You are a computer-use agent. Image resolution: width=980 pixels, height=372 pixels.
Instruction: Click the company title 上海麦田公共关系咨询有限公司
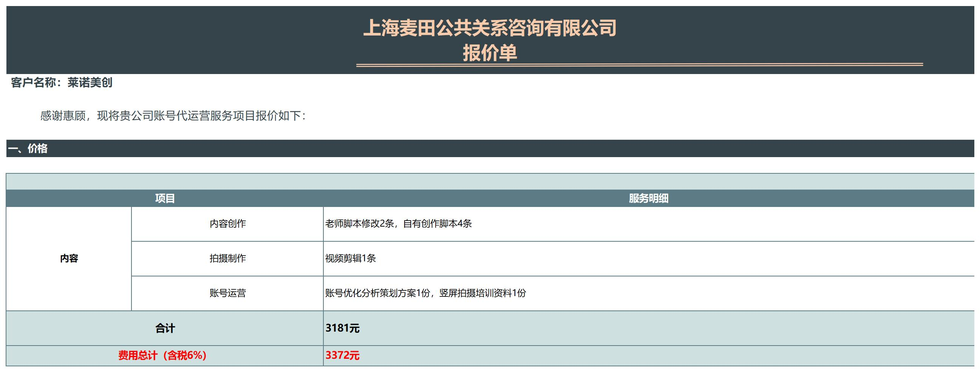pos(490,28)
